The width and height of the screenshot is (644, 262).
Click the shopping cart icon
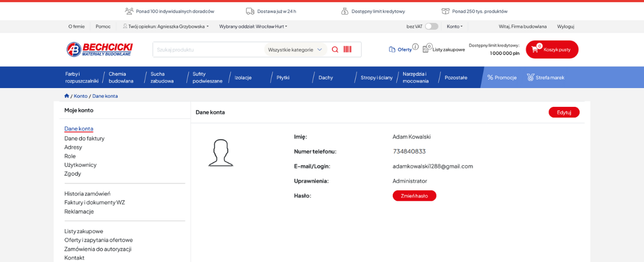tap(535, 49)
